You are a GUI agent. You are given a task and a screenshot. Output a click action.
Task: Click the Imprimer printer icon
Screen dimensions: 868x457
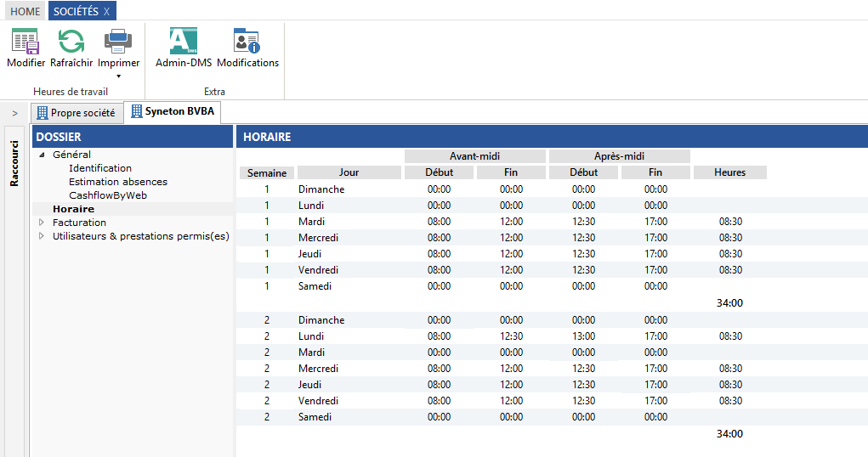(118, 42)
